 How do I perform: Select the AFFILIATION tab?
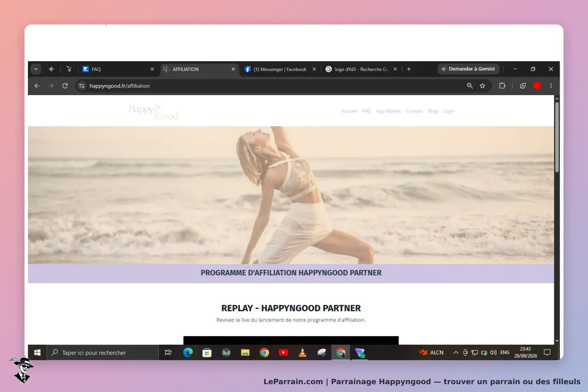[x=200, y=69]
